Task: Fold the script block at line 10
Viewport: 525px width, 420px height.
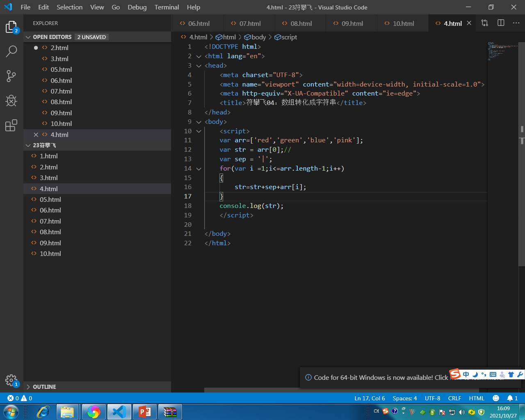Action: pyautogui.click(x=199, y=131)
